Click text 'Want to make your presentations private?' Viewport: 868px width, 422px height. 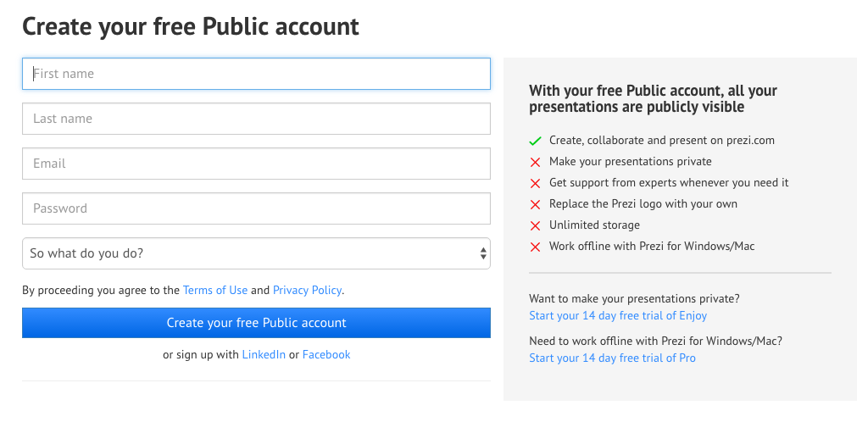[634, 298]
